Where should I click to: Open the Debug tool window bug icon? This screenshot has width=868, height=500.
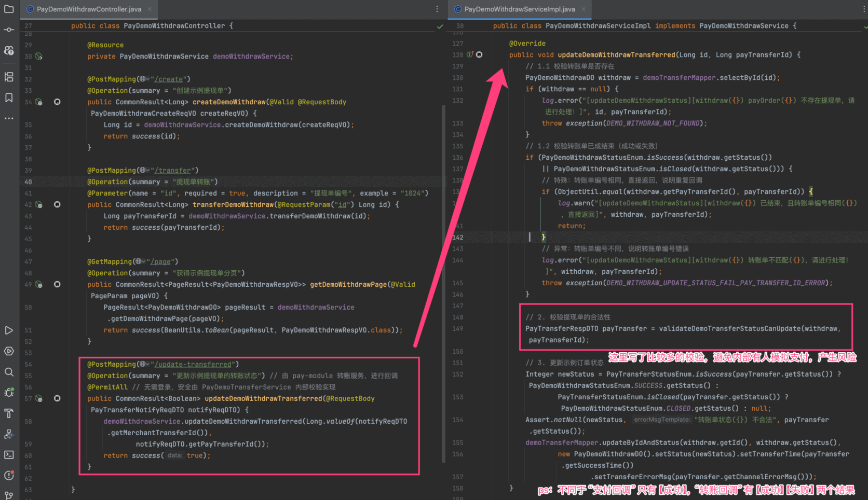click(9, 393)
